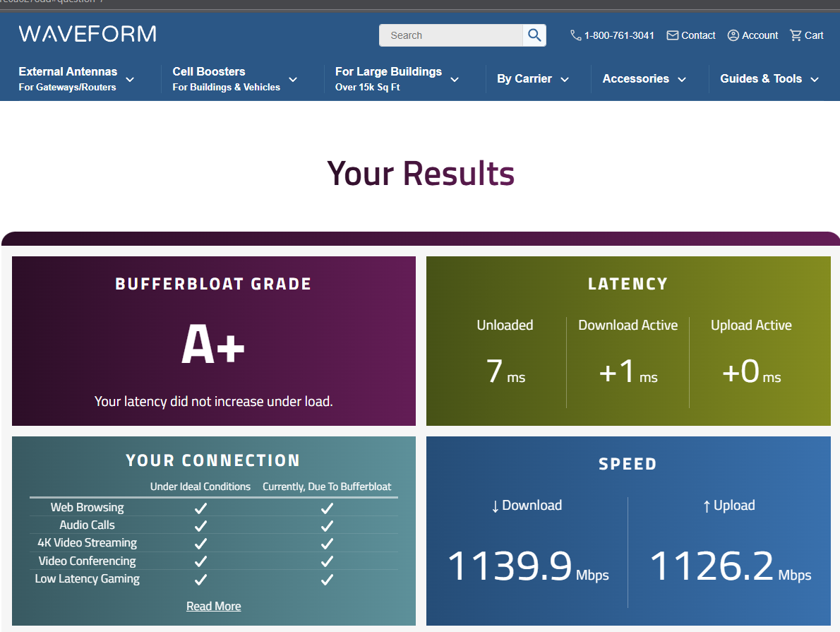The width and height of the screenshot is (840, 632).
Task: Click 'Currently, Due To Bufferbloat' column header
Action: (x=327, y=487)
